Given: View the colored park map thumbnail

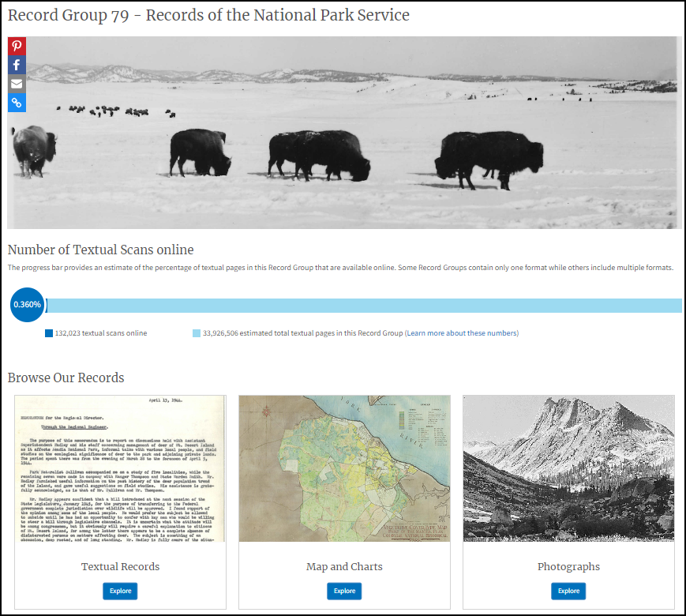Looking at the screenshot, I should point(343,468).
